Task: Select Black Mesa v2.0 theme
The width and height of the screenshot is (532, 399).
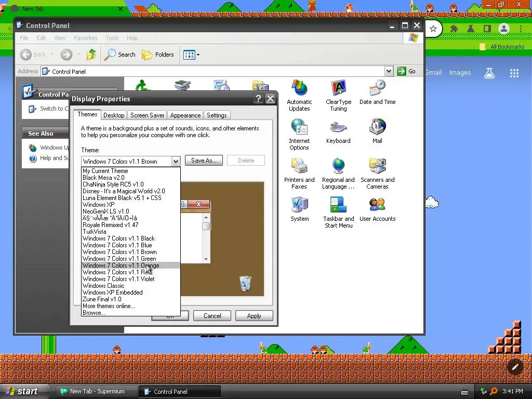Action: (131, 178)
